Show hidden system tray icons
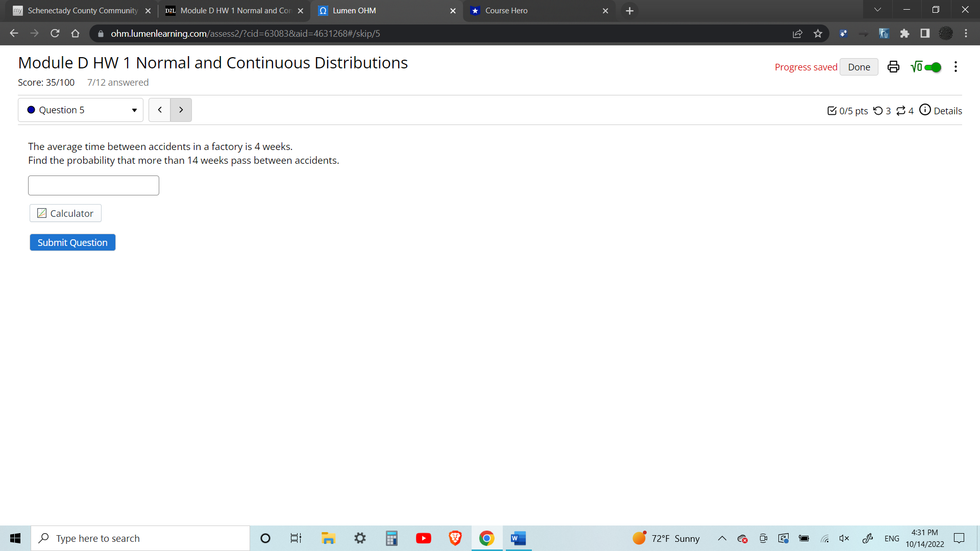Screen dimensions: 980x551 (x=722, y=538)
